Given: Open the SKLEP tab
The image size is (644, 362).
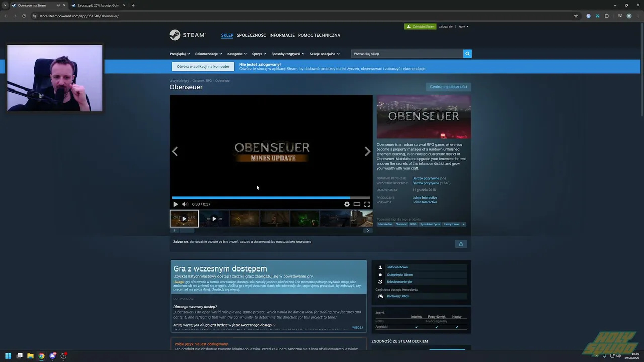Looking at the screenshot, I should point(227,35).
